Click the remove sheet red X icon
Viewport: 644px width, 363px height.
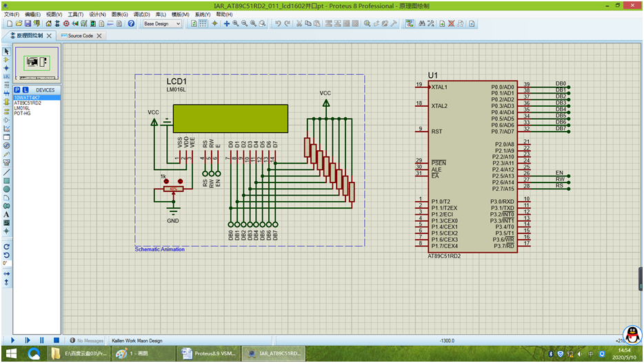[x=452, y=23]
